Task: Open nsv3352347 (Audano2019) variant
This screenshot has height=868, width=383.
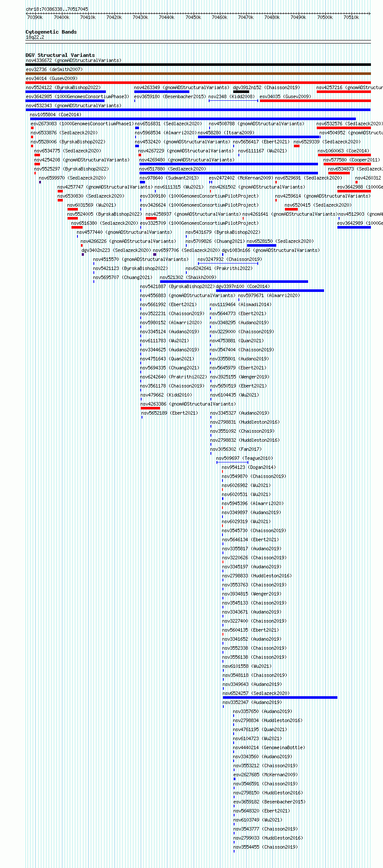Action: (252, 702)
